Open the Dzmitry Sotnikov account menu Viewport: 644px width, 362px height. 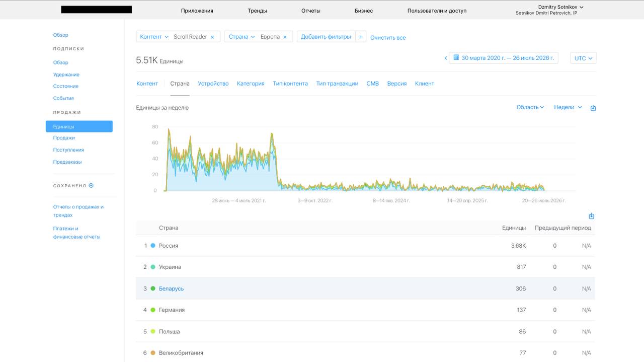point(560,7)
